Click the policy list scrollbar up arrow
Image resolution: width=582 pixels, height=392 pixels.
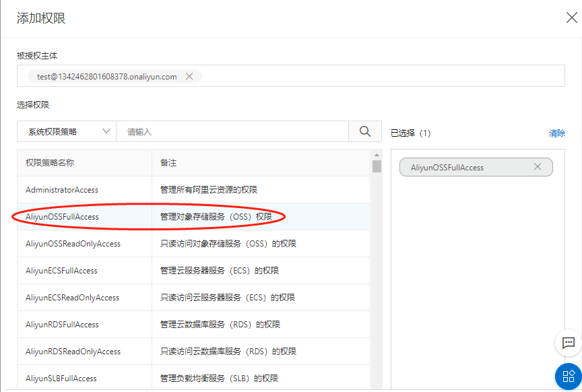(377, 155)
